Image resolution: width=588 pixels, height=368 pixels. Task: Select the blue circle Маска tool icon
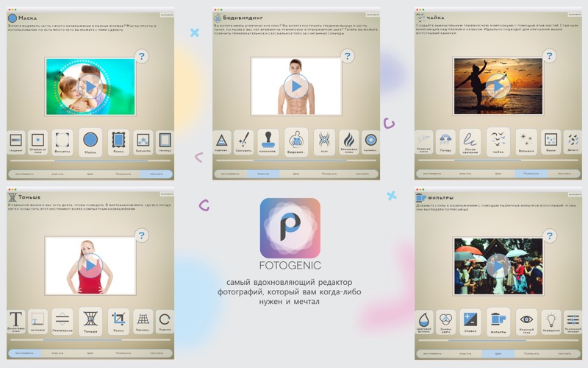90,142
